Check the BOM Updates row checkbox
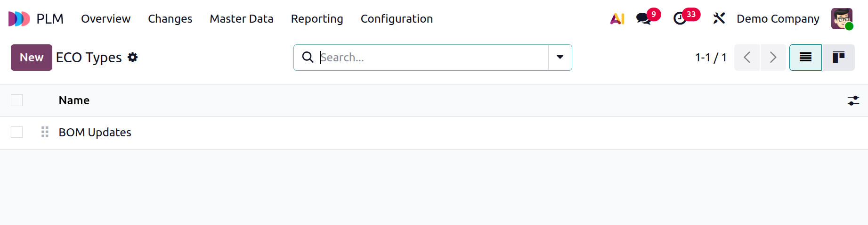 click(x=16, y=132)
